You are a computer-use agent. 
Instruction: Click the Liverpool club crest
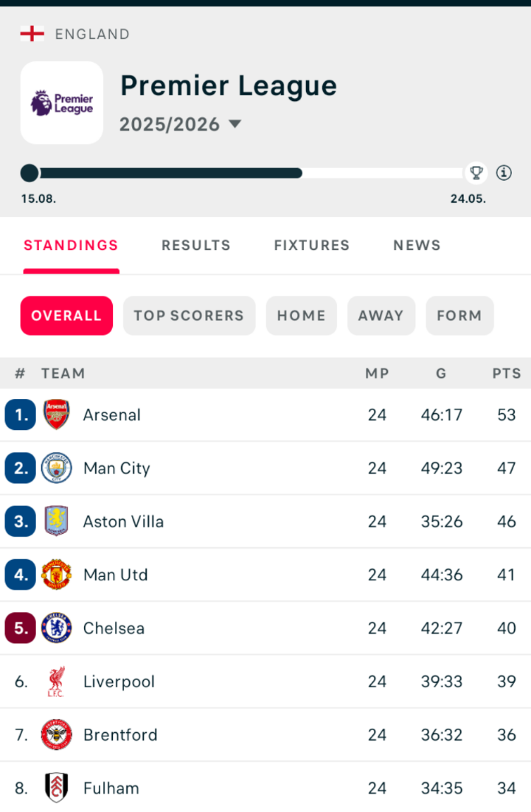click(57, 681)
